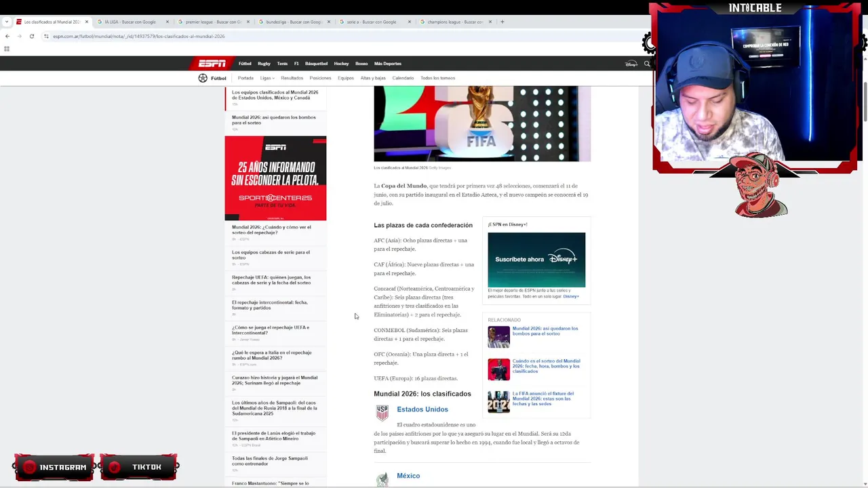Open the ESPN search magnifier
This screenshot has height=488, width=868.
pos(647,64)
